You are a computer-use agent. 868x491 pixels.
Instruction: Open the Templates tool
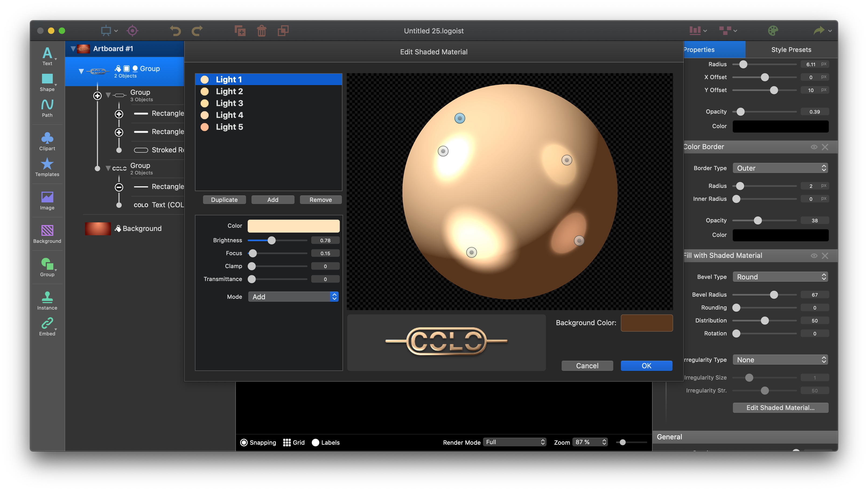[47, 167]
